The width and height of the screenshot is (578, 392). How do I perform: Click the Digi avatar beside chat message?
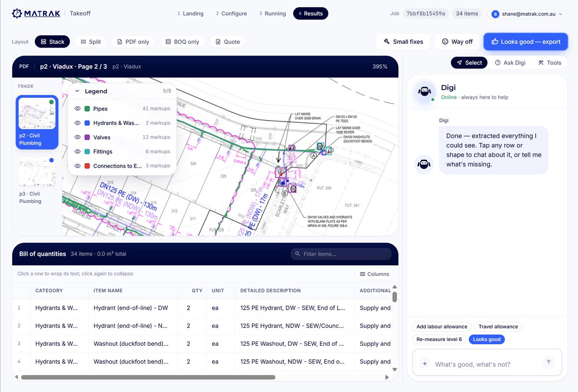424,164
